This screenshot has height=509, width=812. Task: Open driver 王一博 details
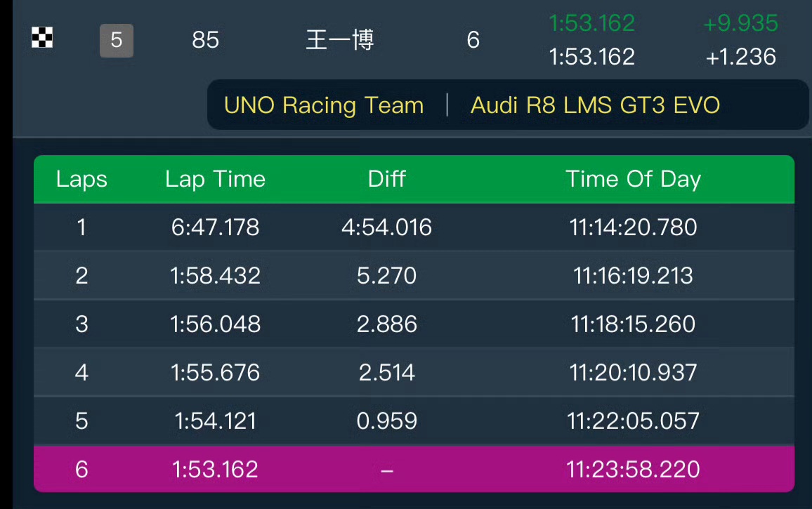(x=340, y=40)
